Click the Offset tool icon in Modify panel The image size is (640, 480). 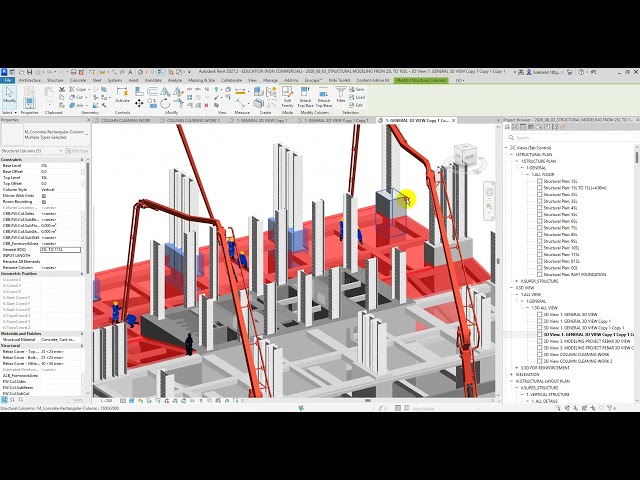(152, 91)
